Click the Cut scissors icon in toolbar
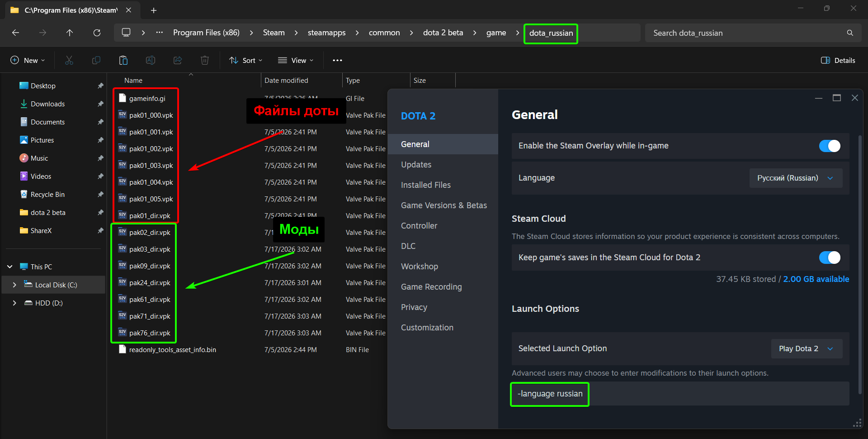 coord(69,60)
